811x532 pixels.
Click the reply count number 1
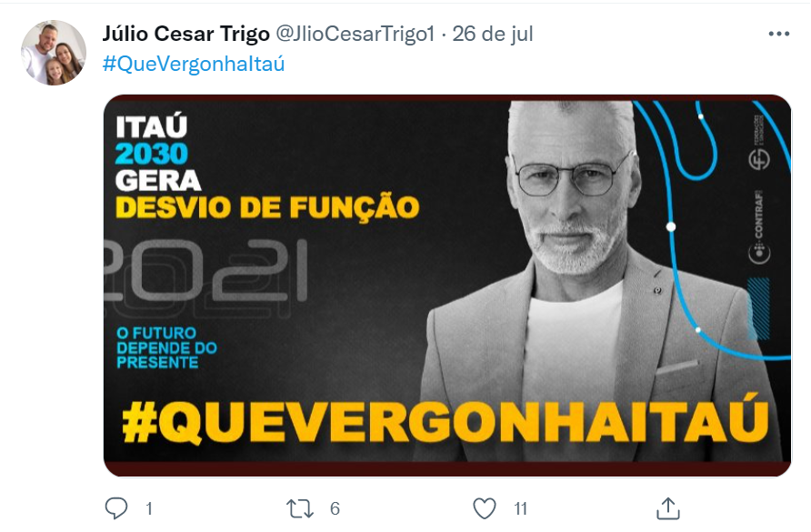coord(149,508)
